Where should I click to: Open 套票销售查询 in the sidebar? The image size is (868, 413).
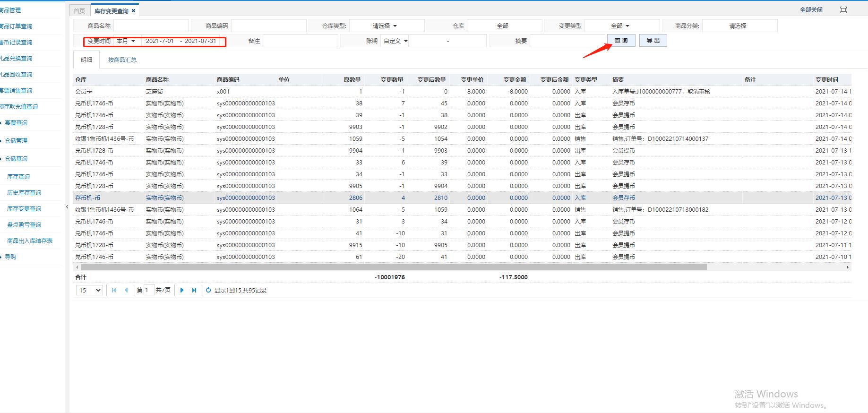(16, 91)
